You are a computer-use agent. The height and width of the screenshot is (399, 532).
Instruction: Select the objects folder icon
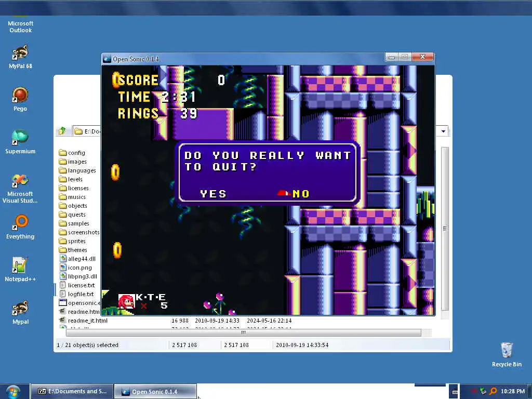tap(62, 206)
